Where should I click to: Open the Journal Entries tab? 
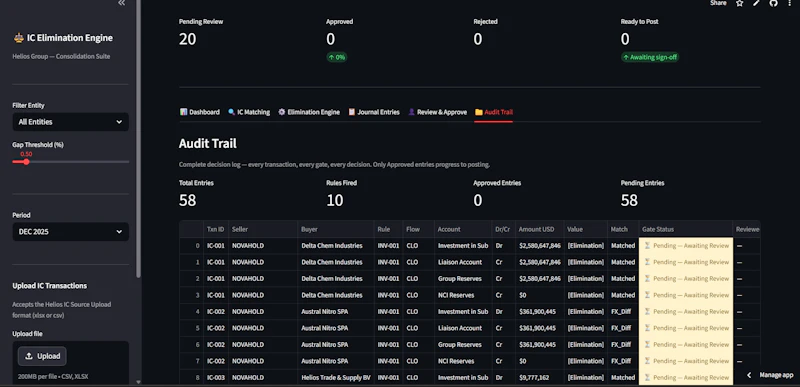(373, 112)
